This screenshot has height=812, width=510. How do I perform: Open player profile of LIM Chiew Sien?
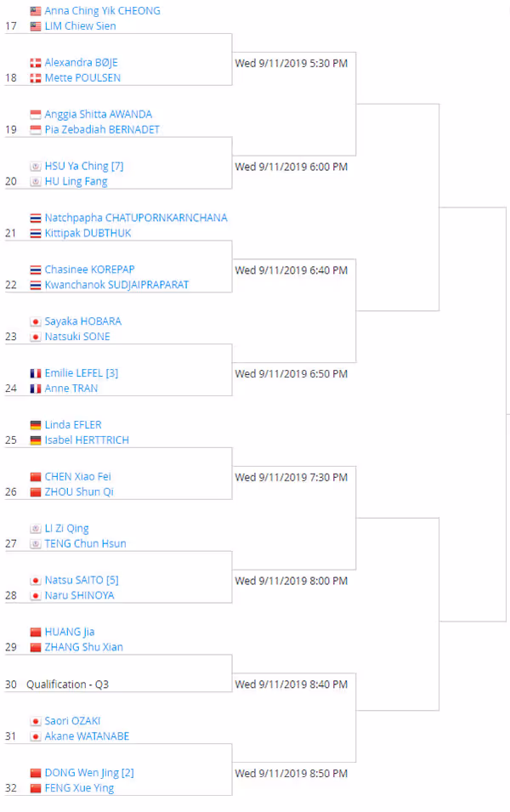(x=80, y=26)
